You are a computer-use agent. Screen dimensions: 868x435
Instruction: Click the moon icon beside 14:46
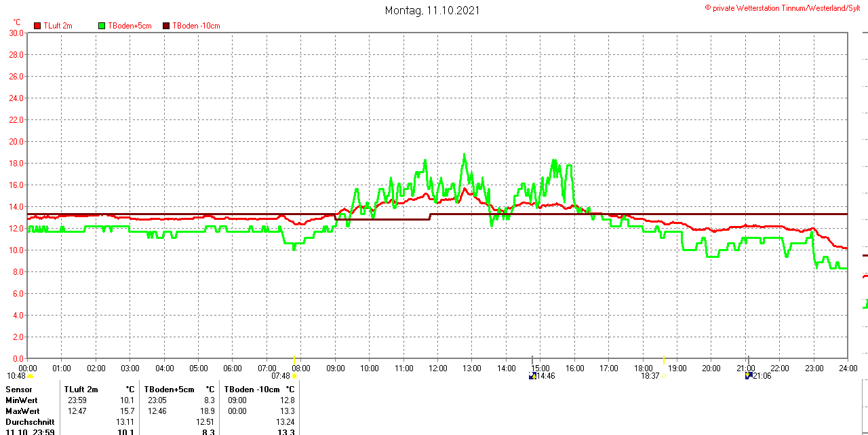tap(532, 375)
